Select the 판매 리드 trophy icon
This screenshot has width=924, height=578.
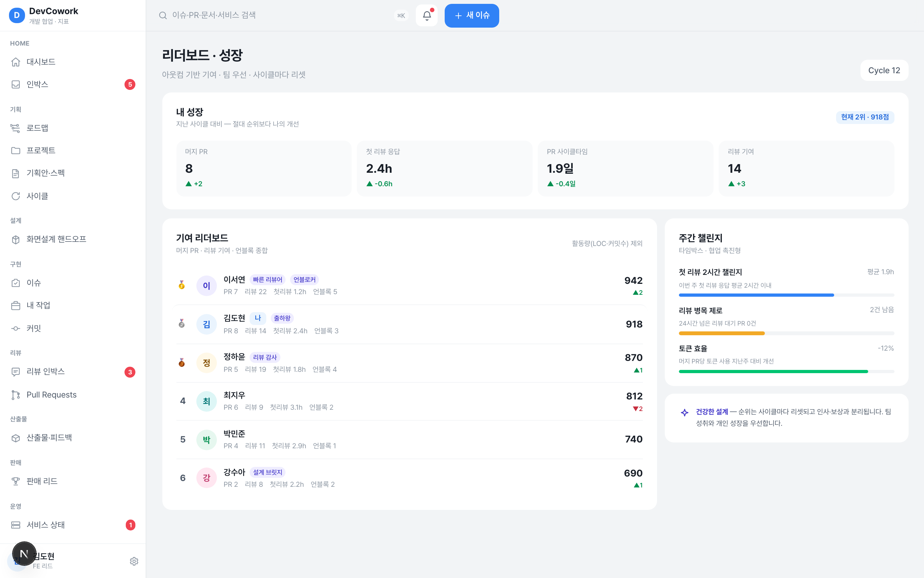tap(16, 481)
